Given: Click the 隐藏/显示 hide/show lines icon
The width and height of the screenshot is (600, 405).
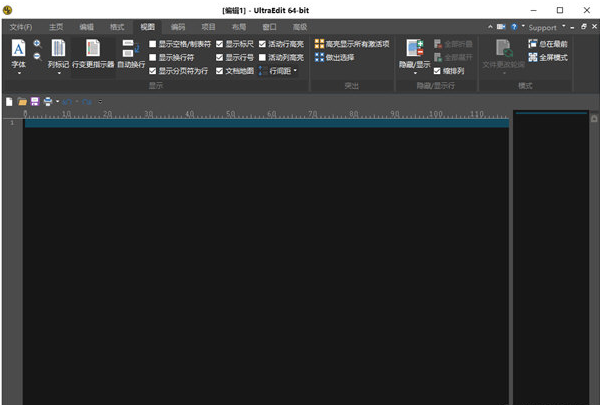Looking at the screenshot, I should coord(414,49).
